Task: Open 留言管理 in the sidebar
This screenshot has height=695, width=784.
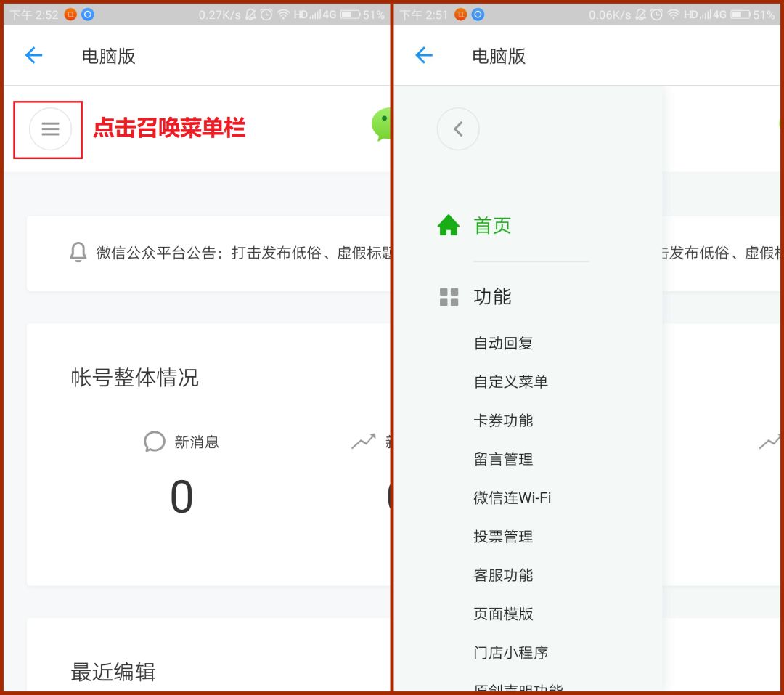Action: tap(503, 459)
